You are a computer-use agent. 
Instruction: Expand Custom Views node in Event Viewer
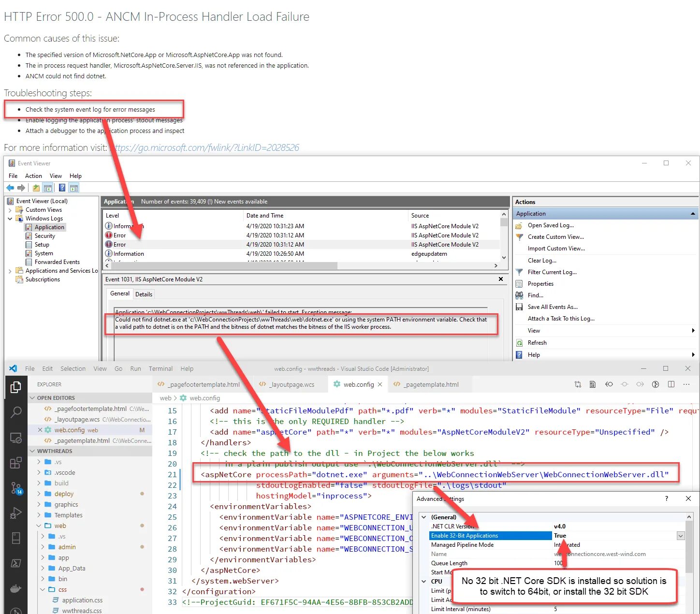(x=10, y=210)
